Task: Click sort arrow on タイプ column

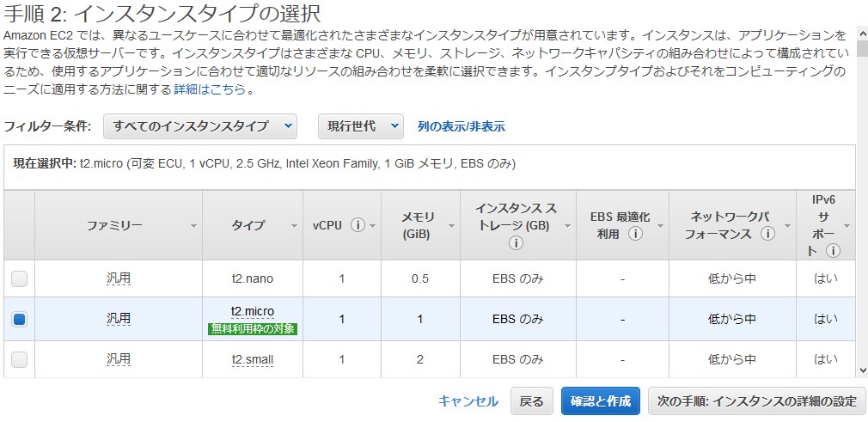Action: 294,226
